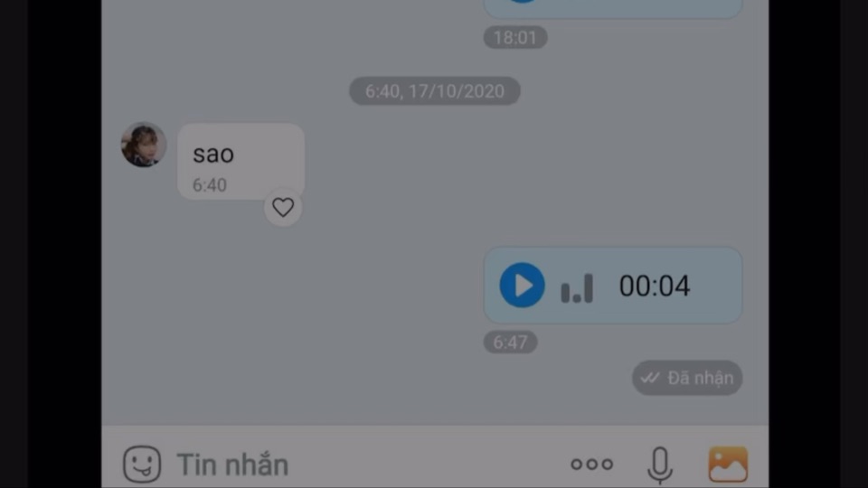The width and height of the screenshot is (868, 488).
Task: Select the 'sao' message text
Action: (213, 154)
